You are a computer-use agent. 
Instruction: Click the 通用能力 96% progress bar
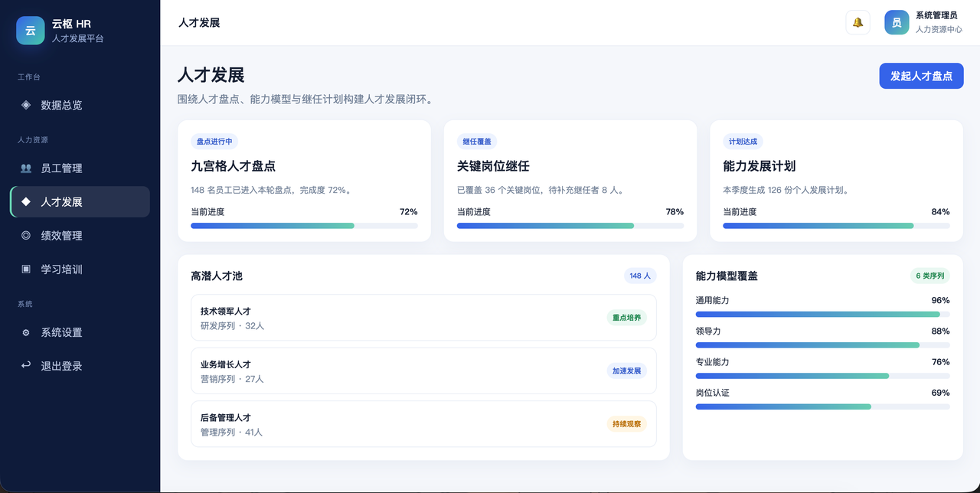pyautogui.click(x=822, y=315)
